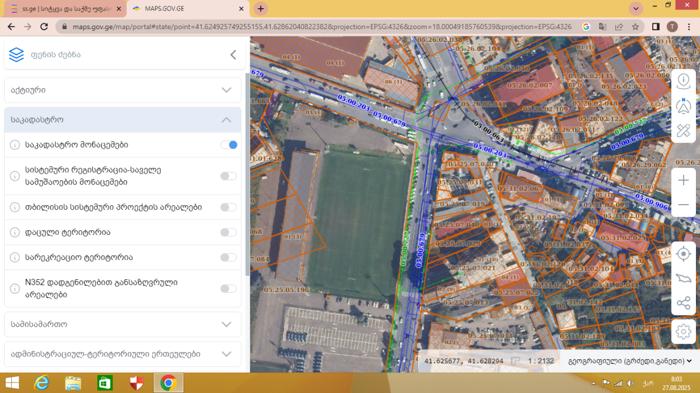Image resolution: width=700 pixels, height=393 pixels.
Task: Switch to the first browser tab
Action: pos(65,9)
